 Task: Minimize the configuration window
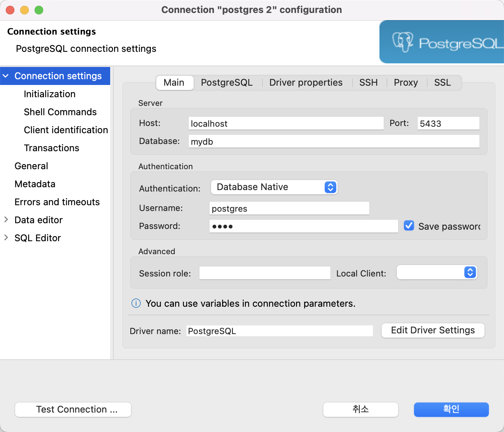coord(24,10)
